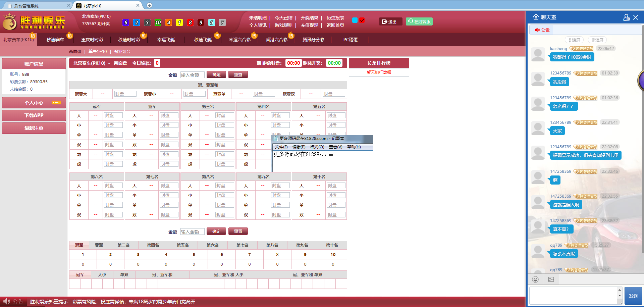The width and height of the screenshot is (644, 307).
Task: Open the 历史报表 history report link
Action: tap(335, 18)
